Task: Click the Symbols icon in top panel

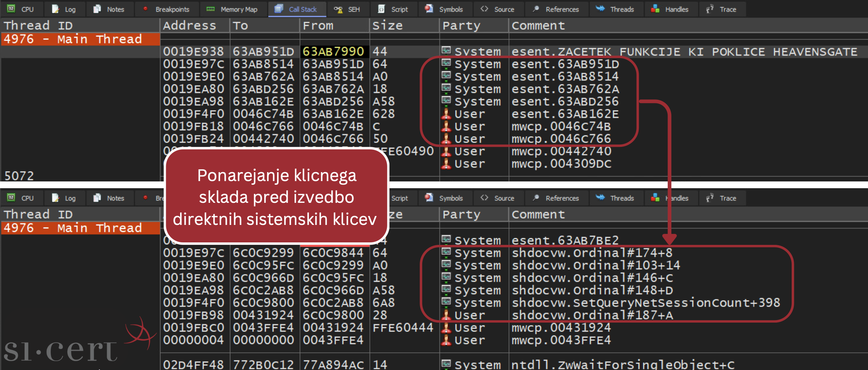Action: (x=429, y=9)
